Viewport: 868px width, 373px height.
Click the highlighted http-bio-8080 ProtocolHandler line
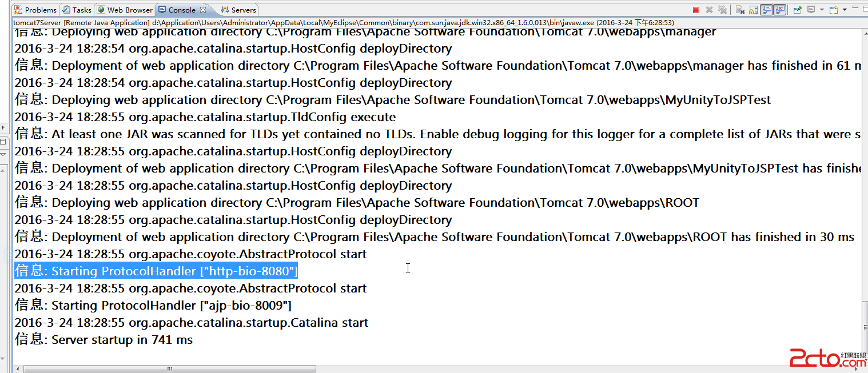pyautogui.click(x=156, y=271)
